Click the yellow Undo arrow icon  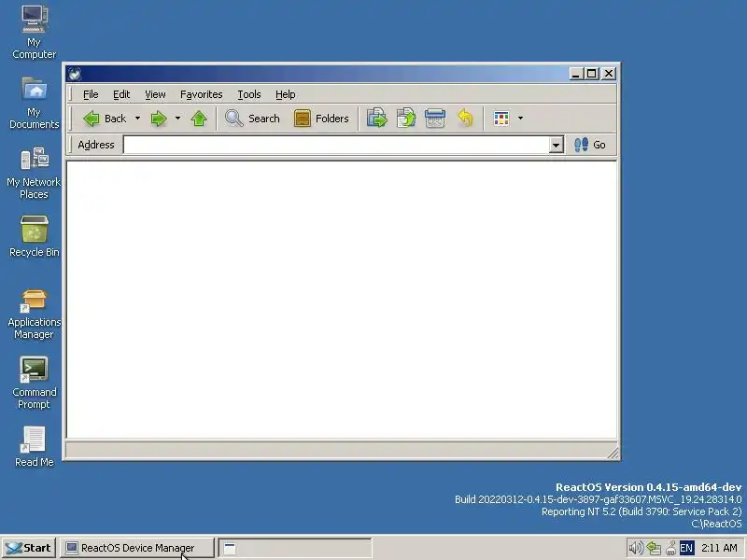point(465,119)
